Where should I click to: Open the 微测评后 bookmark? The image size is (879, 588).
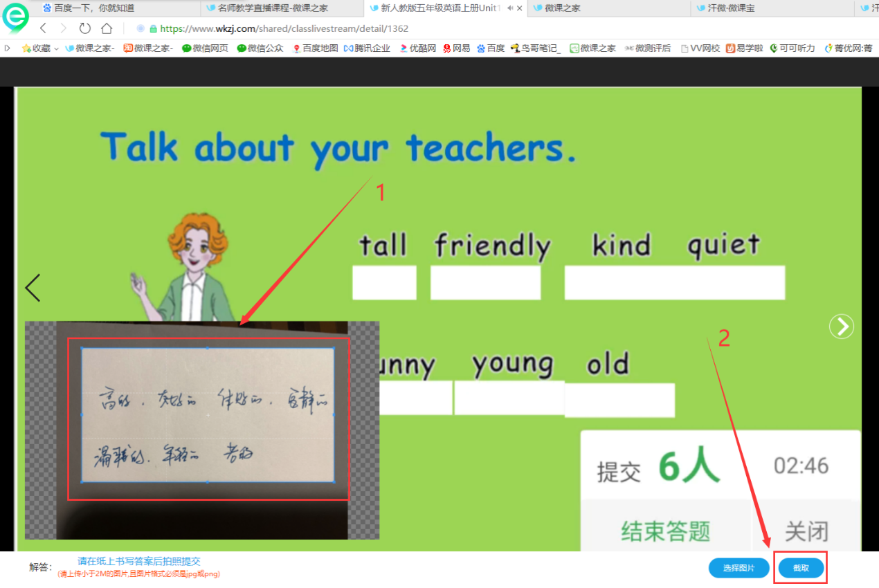click(647, 48)
